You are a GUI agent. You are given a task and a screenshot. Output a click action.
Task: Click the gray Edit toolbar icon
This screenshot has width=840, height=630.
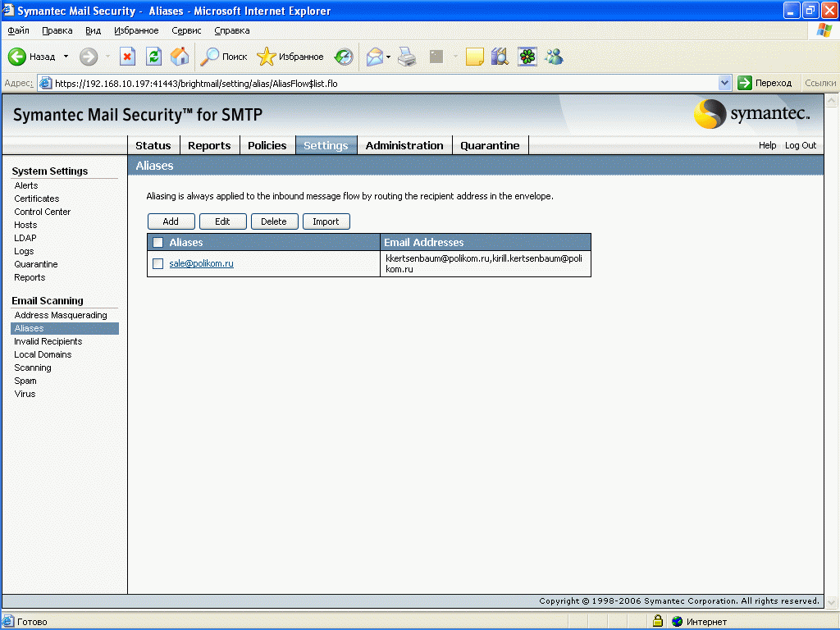[x=436, y=57]
